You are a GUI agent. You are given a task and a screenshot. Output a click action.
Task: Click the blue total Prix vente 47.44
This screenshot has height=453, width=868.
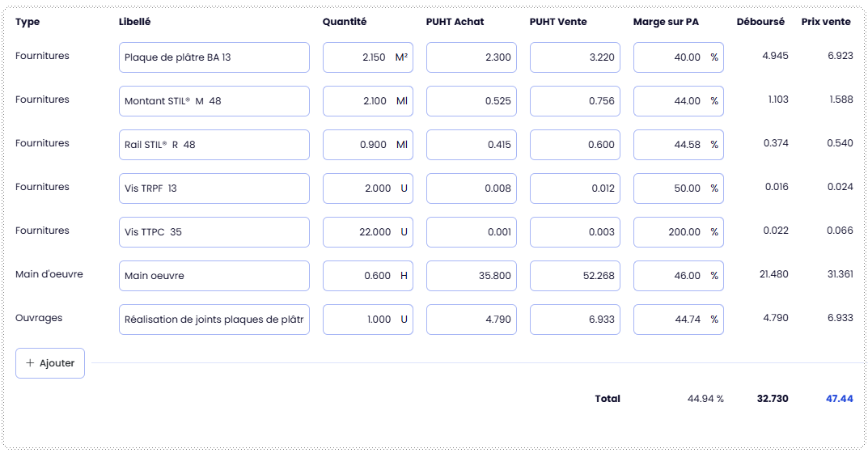coord(839,399)
